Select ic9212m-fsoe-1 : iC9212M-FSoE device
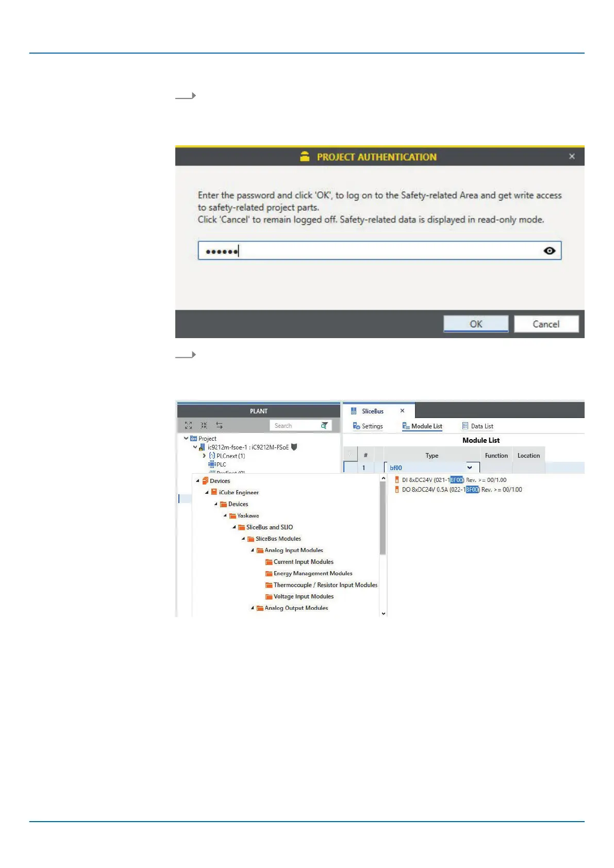This screenshot has width=614, height=868. (248, 447)
